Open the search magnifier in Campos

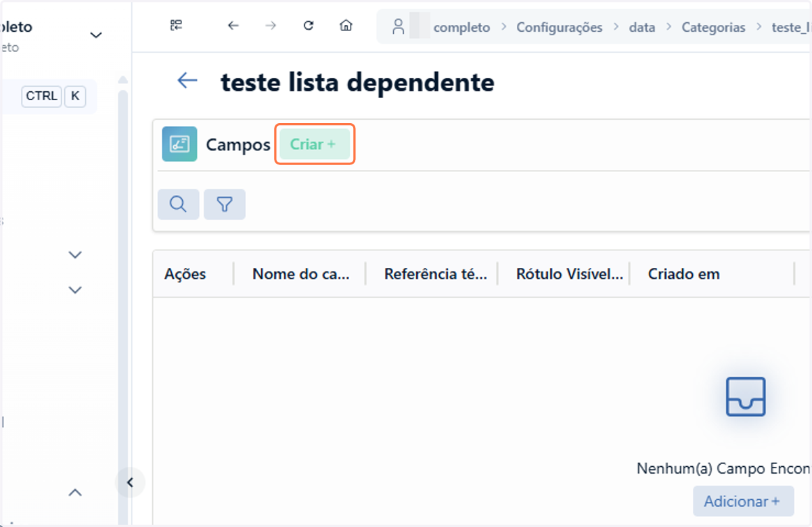[179, 204]
